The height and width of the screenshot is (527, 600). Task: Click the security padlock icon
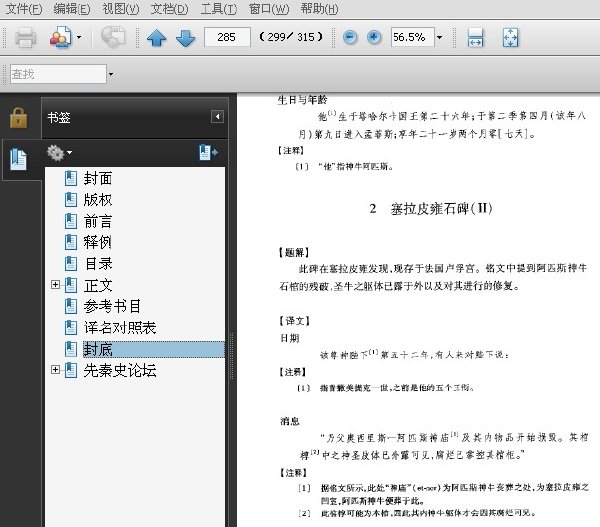coord(18,117)
